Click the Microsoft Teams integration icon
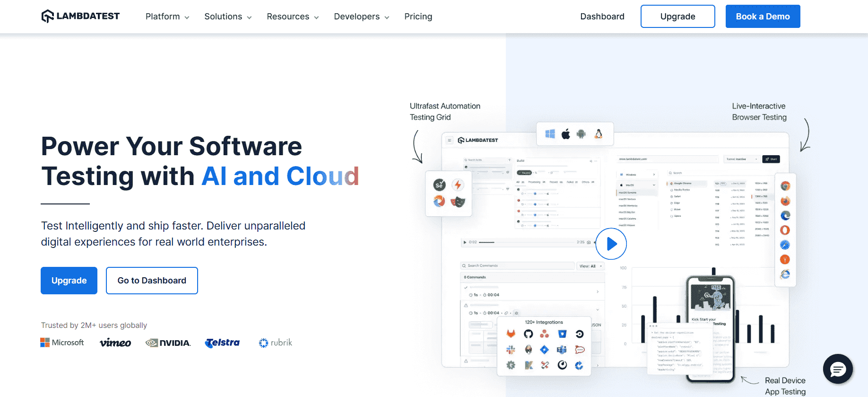Image resolution: width=868 pixels, height=397 pixels. [x=562, y=350]
